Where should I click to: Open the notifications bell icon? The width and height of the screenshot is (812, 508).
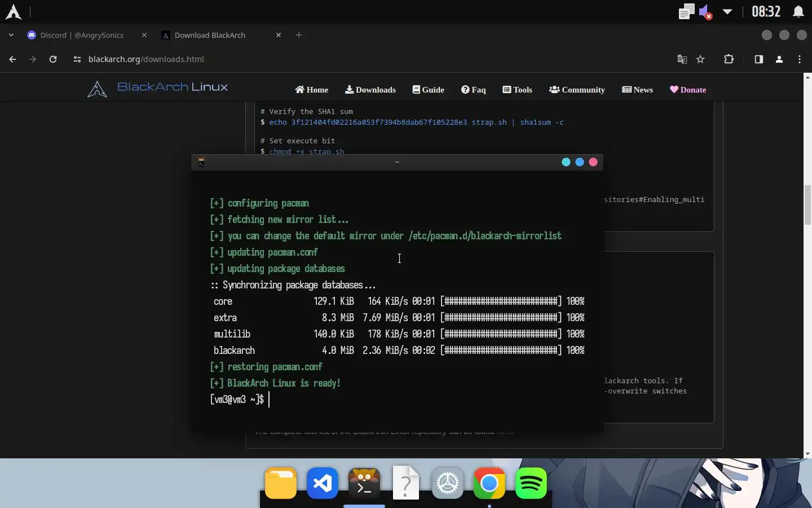(798, 12)
